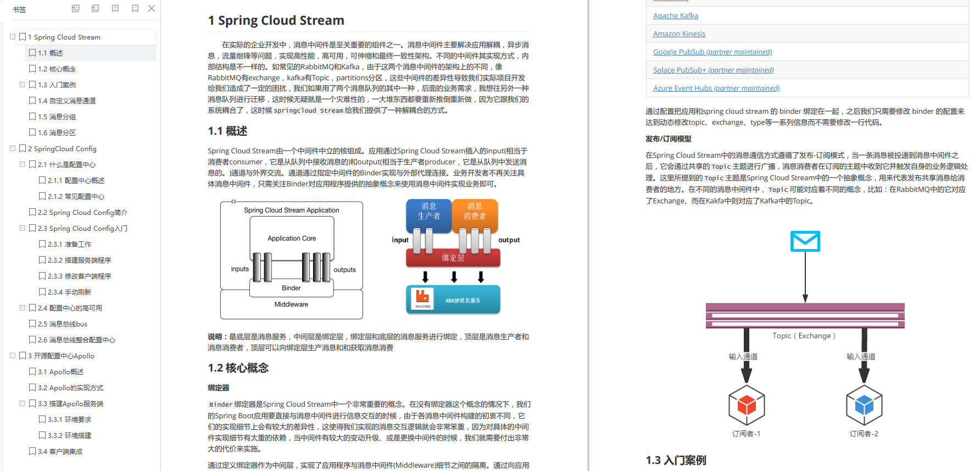Click the bookmark icon beside '3.1 Apollo概述'
980x471 pixels.
coord(32,372)
